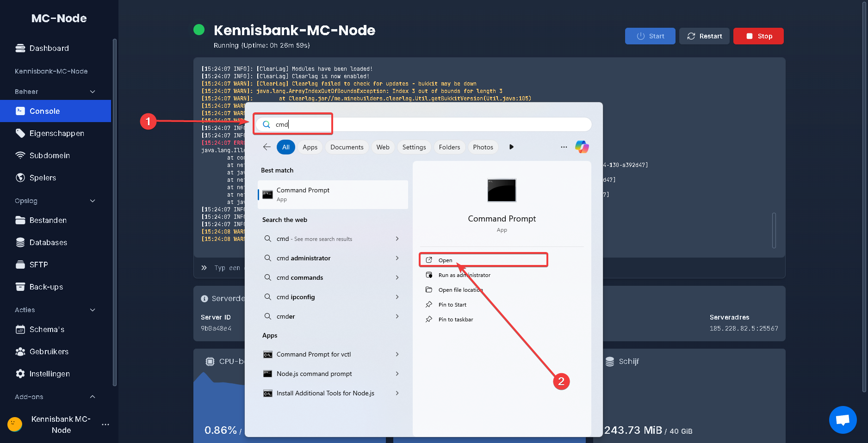Expand the cmder suggestion arrow

click(x=397, y=316)
